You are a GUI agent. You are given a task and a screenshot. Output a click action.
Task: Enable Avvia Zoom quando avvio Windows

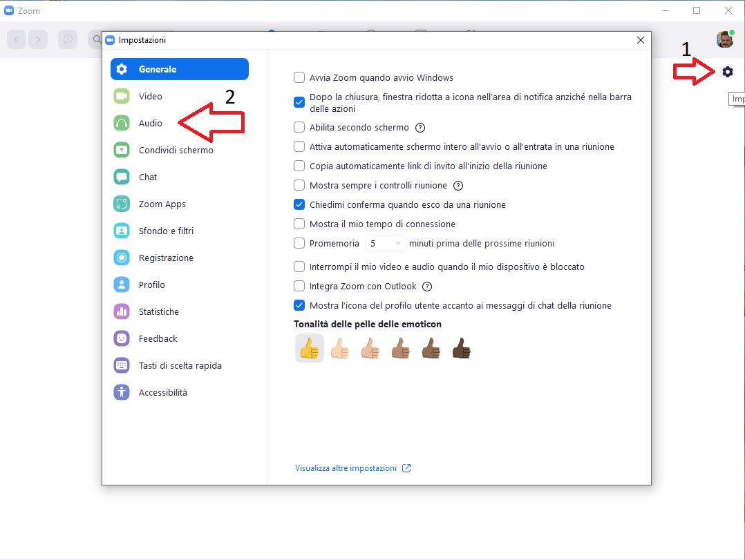(299, 78)
